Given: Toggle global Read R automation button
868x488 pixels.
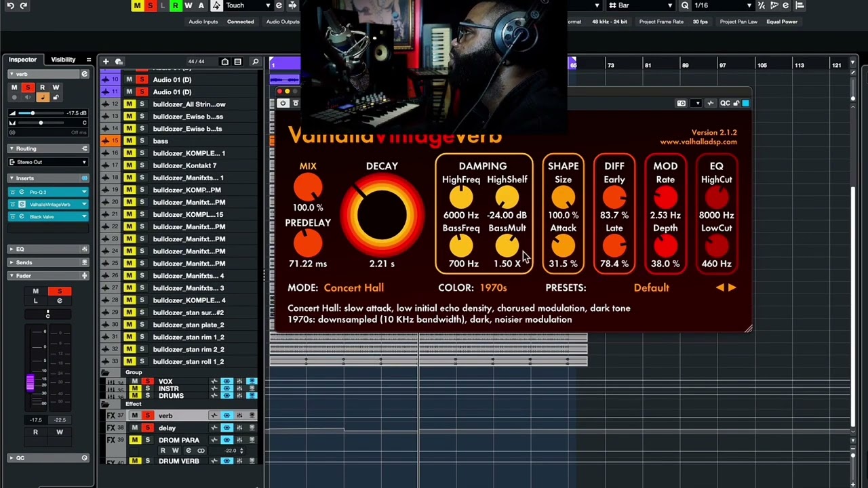Looking at the screenshot, I should click(175, 5).
